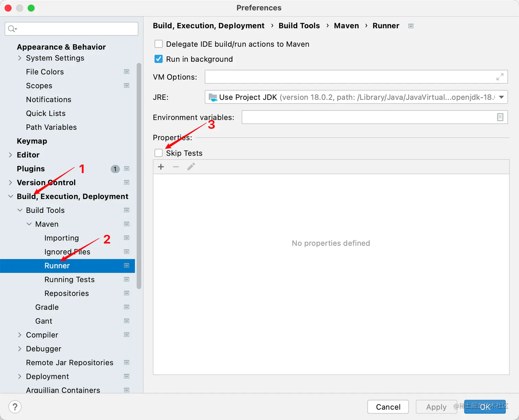Click Build Tools in the breadcrumb

click(x=299, y=26)
